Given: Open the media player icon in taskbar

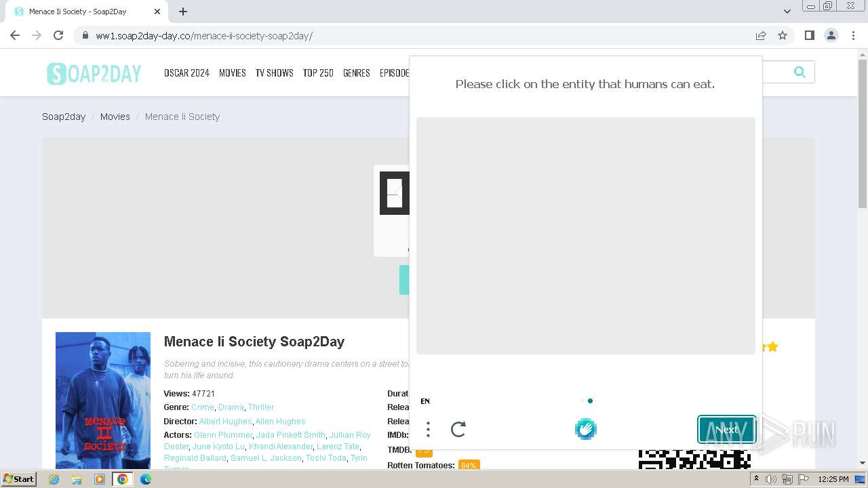Looking at the screenshot, I should pyautogui.click(x=100, y=479).
